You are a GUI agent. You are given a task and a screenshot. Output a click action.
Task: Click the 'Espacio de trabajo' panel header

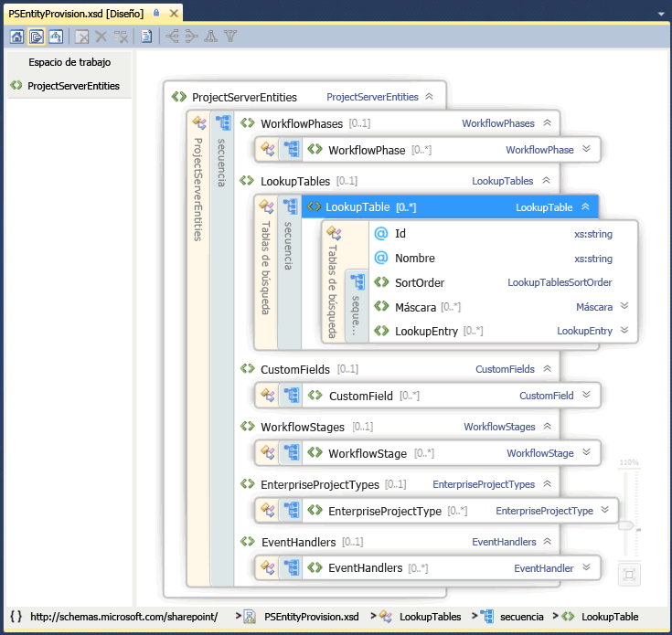pyautogui.click(x=69, y=62)
